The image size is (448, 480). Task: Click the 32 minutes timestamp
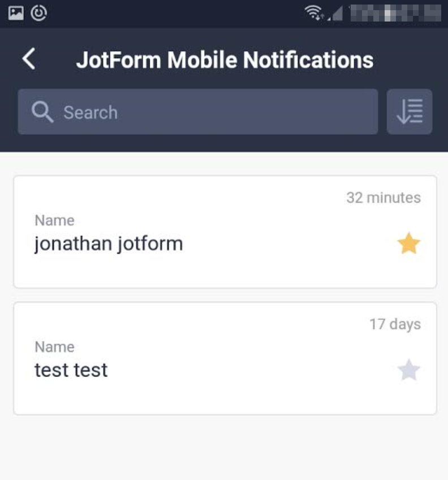(x=384, y=198)
